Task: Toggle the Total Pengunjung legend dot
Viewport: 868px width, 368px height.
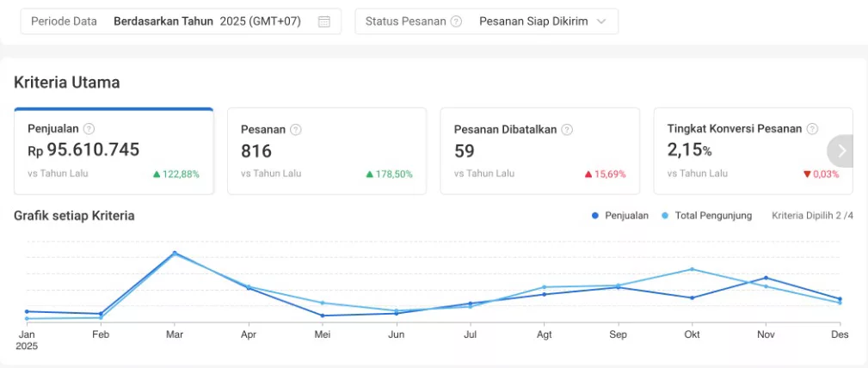Action: (x=665, y=216)
